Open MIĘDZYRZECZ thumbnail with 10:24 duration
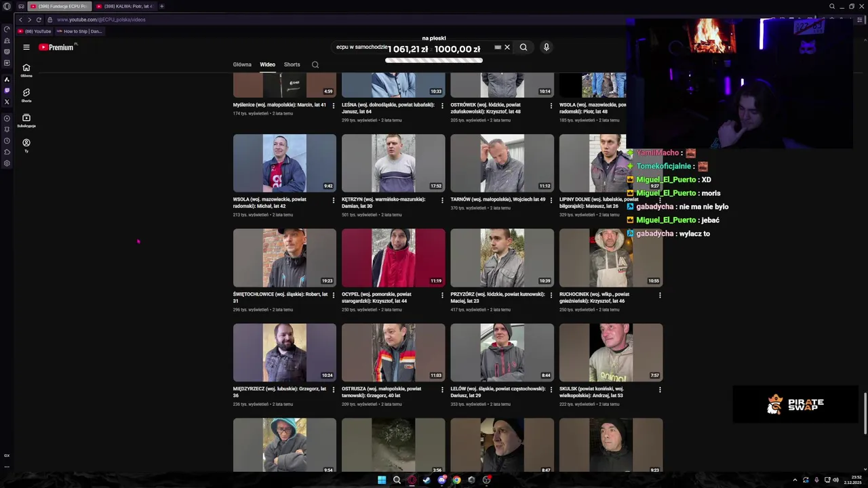The width and height of the screenshot is (868, 488). point(285,353)
